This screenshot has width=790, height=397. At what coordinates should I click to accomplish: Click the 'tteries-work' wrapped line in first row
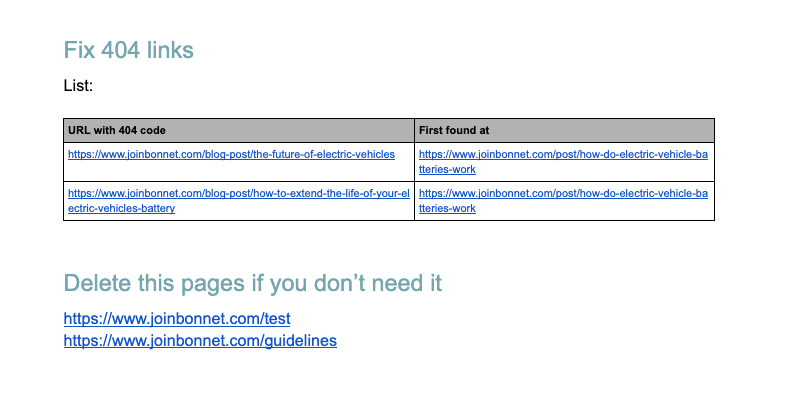pos(447,170)
